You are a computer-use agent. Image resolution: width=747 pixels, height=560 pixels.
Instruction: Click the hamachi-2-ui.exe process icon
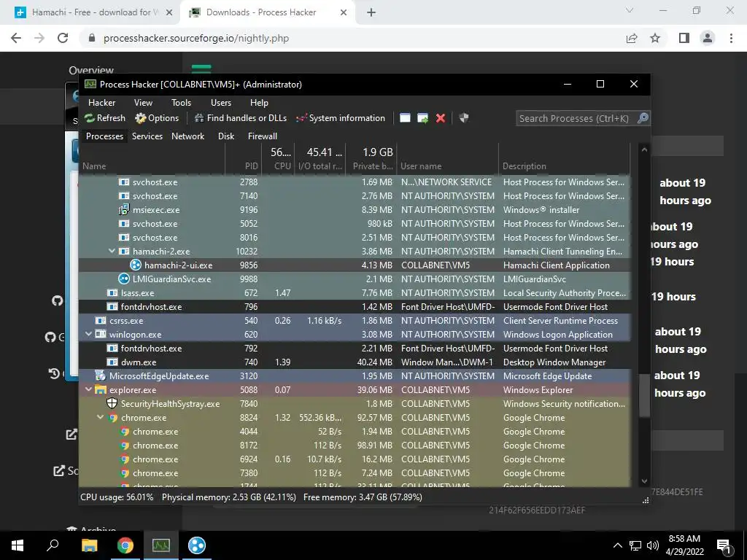pos(135,265)
